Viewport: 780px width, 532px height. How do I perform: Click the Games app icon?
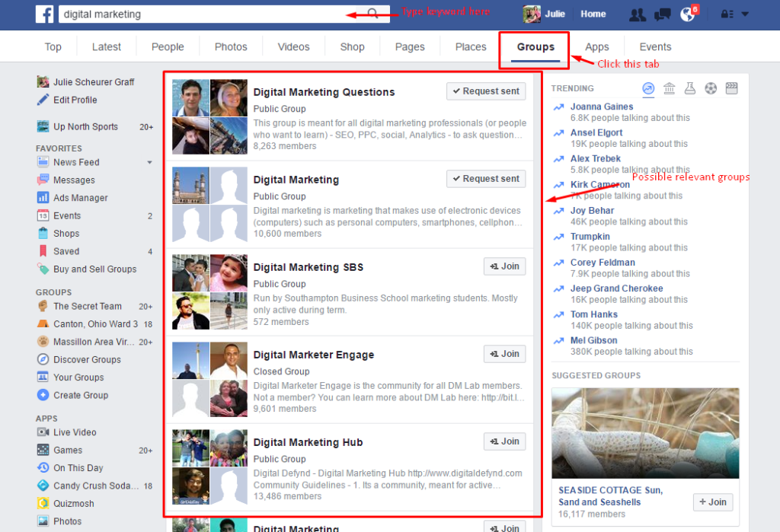43,450
